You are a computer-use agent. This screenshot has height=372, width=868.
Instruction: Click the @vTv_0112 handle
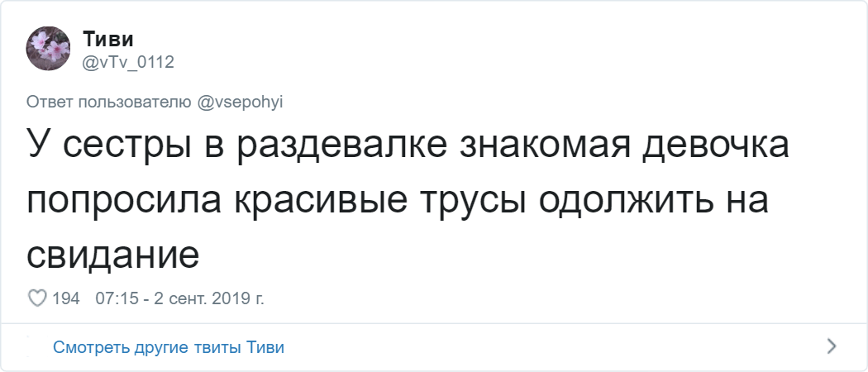[128, 62]
